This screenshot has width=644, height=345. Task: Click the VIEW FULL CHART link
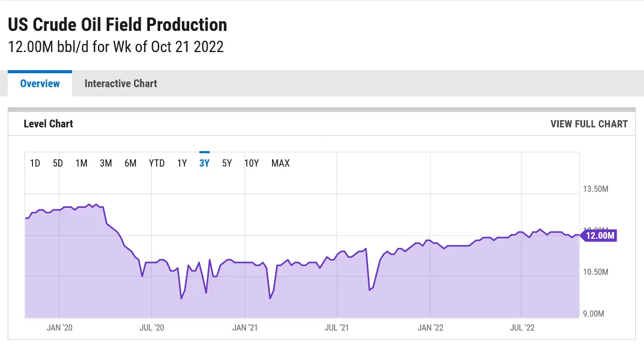click(x=589, y=124)
